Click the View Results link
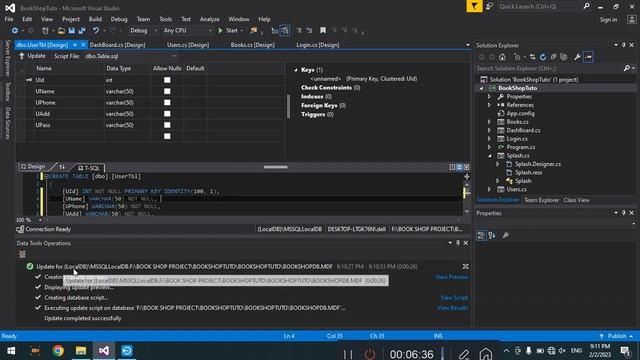Image resolution: width=640 pixels, height=360 pixels. point(452,308)
